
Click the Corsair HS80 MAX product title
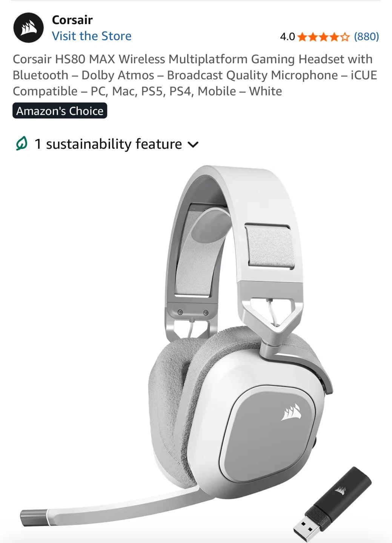point(195,75)
